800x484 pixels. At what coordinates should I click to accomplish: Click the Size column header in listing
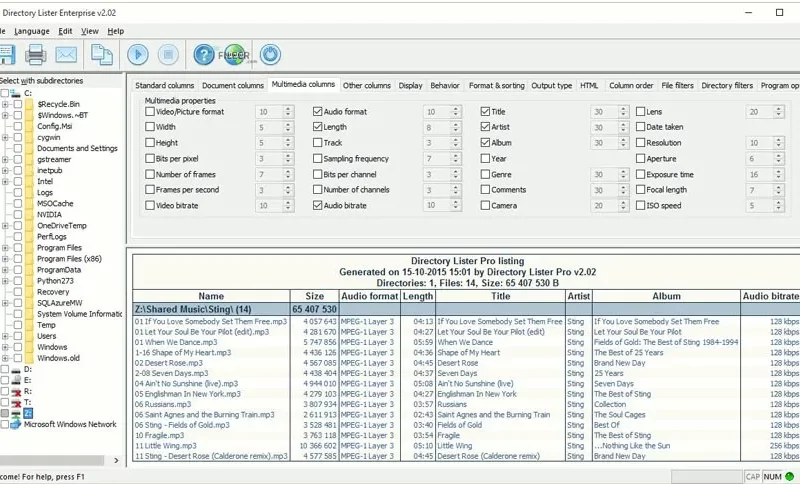pyautogui.click(x=314, y=296)
